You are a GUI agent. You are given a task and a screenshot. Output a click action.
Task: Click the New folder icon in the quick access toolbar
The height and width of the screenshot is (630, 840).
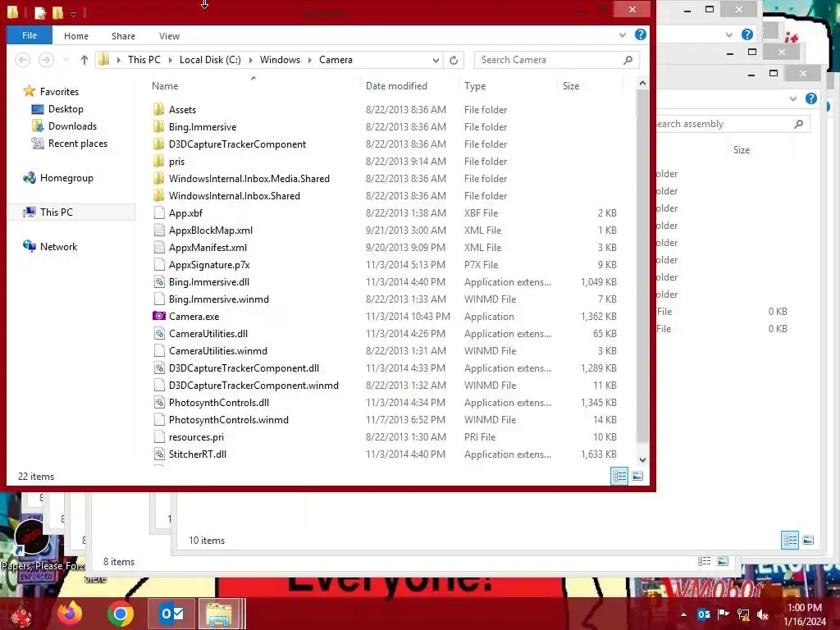(58, 12)
